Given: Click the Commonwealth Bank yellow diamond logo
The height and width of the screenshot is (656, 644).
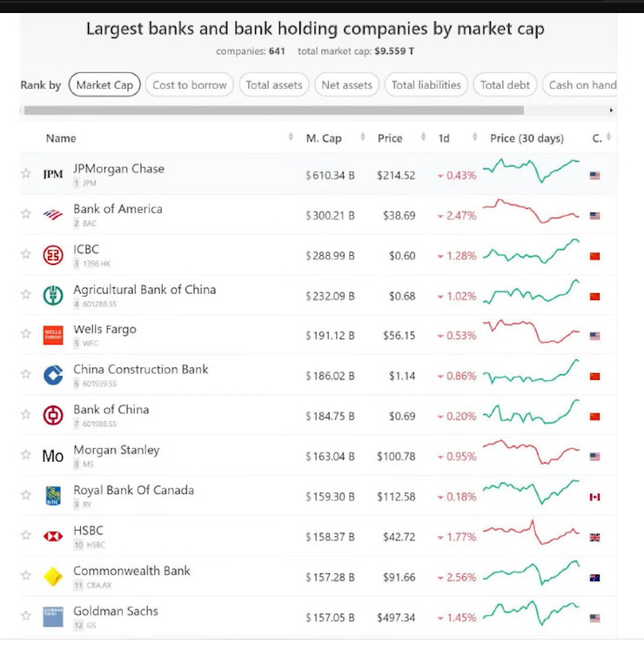Looking at the screenshot, I should [x=53, y=577].
